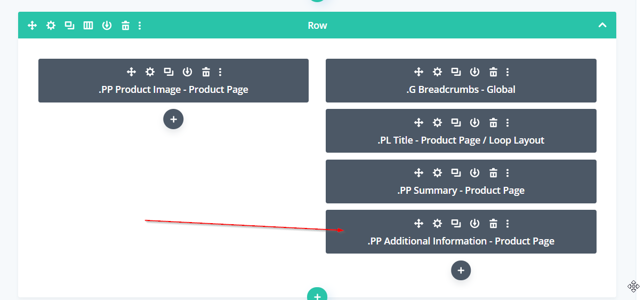Screen dimensions: 644x300
Task: Delete the Product Image module
Action: pos(206,72)
